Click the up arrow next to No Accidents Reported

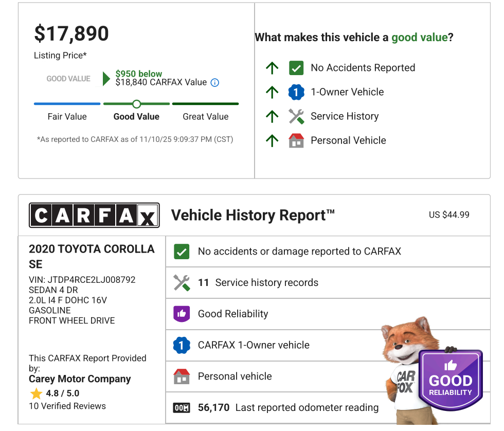(x=272, y=68)
